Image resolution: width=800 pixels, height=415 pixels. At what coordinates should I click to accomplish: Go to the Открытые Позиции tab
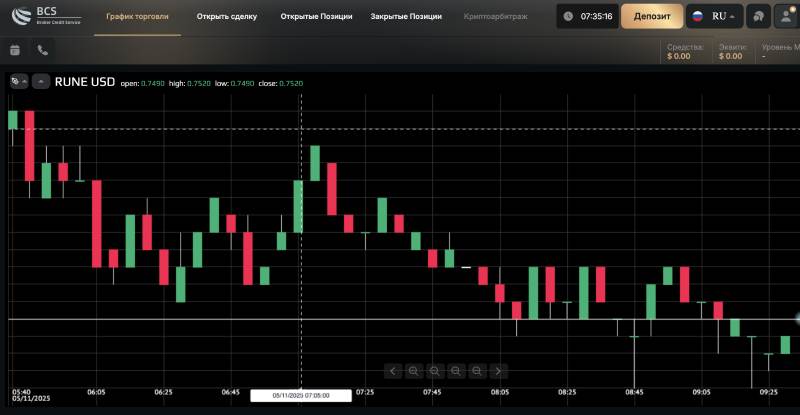(316, 16)
